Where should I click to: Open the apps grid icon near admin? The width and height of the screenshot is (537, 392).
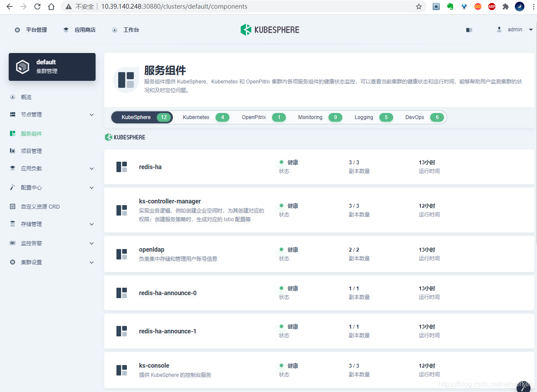click(x=469, y=30)
